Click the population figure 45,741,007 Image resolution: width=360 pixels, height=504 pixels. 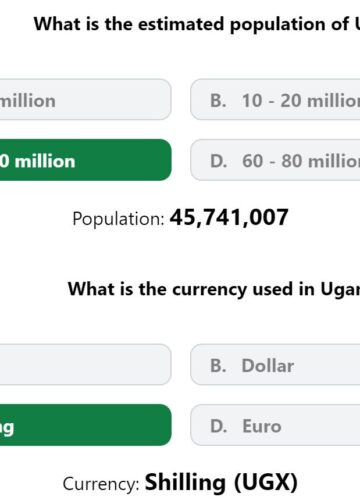(x=229, y=217)
